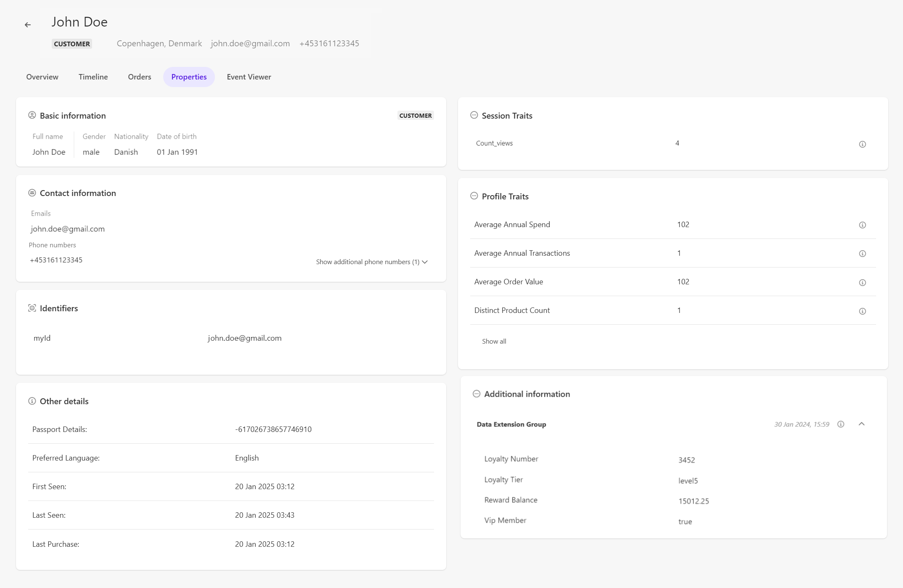The image size is (903, 588).
Task: Click Preferred Language value English
Action: pyautogui.click(x=247, y=458)
